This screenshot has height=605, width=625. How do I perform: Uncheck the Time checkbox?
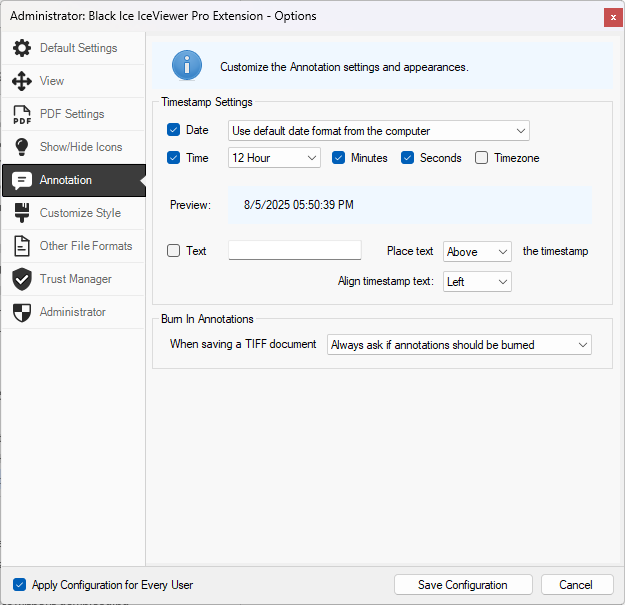(x=173, y=158)
